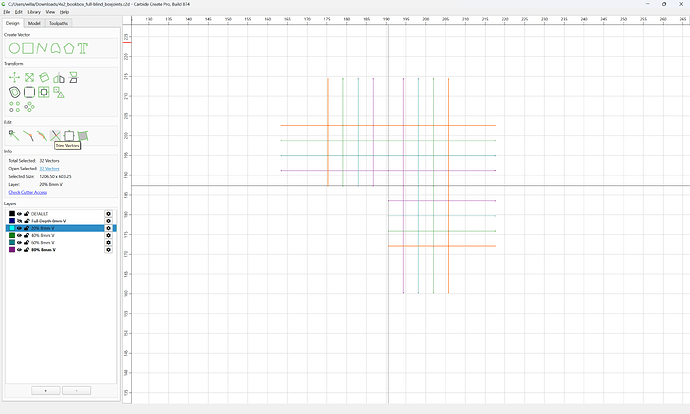This screenshot has width=690, height=414.
Task: Select the DEFAULT layer row
Action: [61, 214]
